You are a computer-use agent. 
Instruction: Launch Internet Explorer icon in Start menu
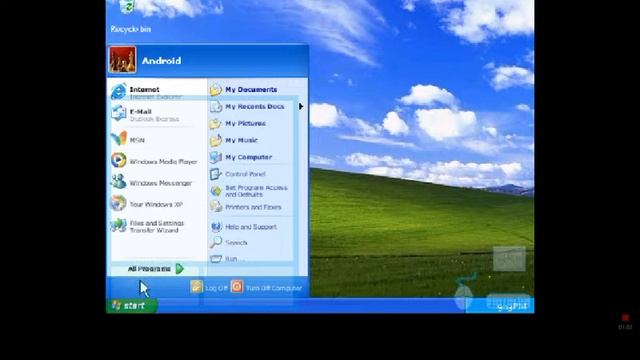[118, 91]
